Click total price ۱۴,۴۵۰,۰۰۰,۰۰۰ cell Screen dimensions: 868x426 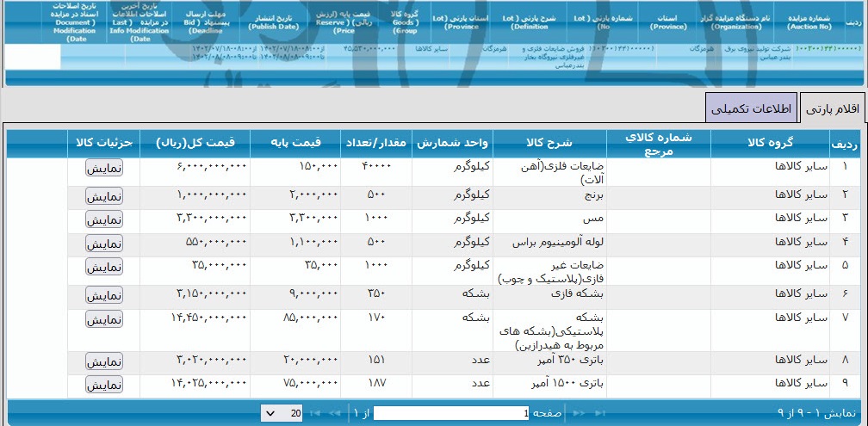(195, 330)
